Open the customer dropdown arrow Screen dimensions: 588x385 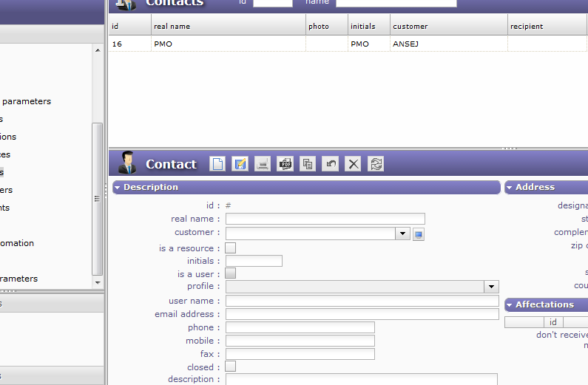402,234
